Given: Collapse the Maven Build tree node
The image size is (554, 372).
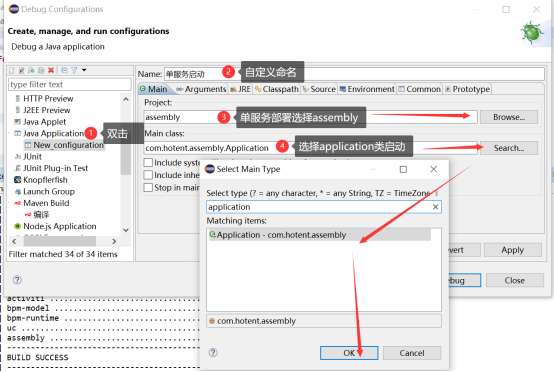Looking at the screenshot, I should click(x=10, y=203).
